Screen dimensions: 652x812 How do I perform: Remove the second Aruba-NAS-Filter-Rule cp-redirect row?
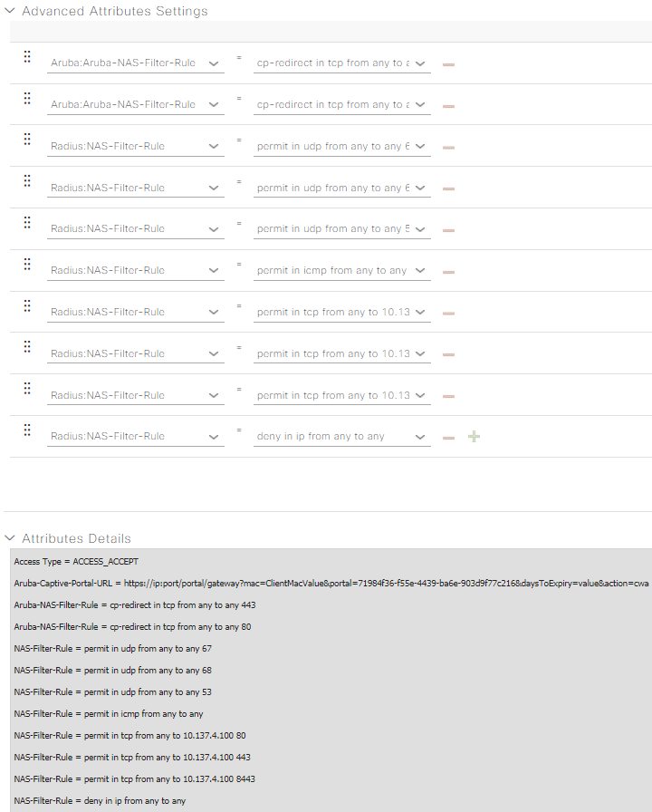[x=448, y=106]
